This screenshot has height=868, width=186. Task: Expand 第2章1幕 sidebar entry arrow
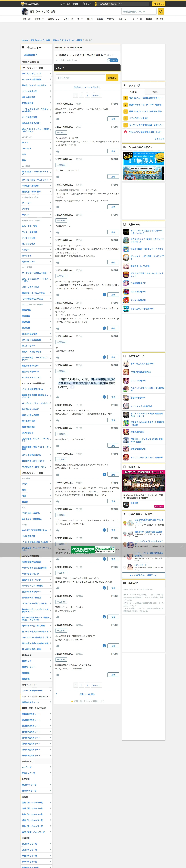[x=51, y=316]
